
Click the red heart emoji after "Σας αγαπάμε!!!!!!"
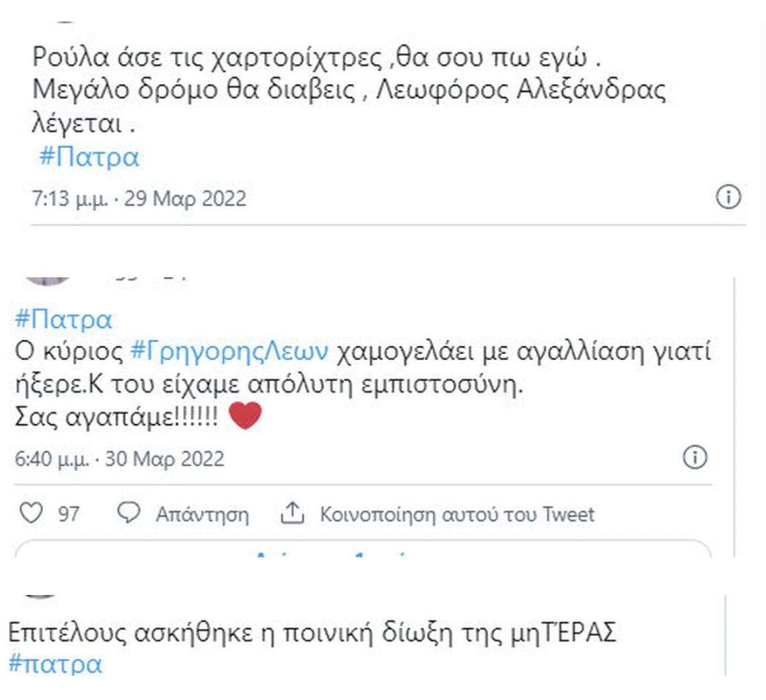[x=245, y=416]
